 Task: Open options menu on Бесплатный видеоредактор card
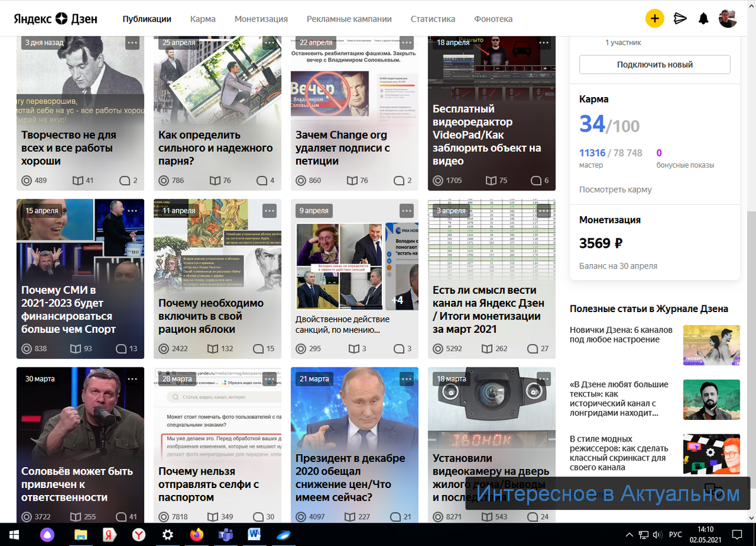tap(544, 42)
